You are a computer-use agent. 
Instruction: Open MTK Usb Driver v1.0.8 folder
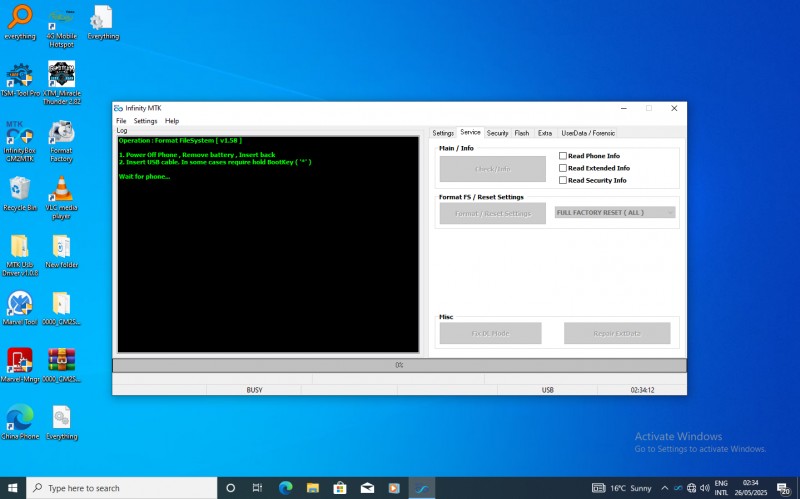pyautogui.click(x=20, y=255)
